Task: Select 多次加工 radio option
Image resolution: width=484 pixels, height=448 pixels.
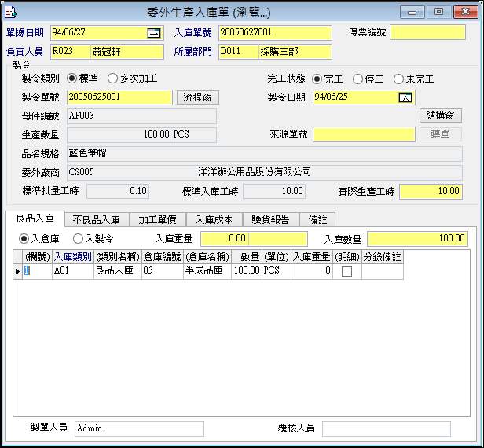Action: [x=112, y=79]
